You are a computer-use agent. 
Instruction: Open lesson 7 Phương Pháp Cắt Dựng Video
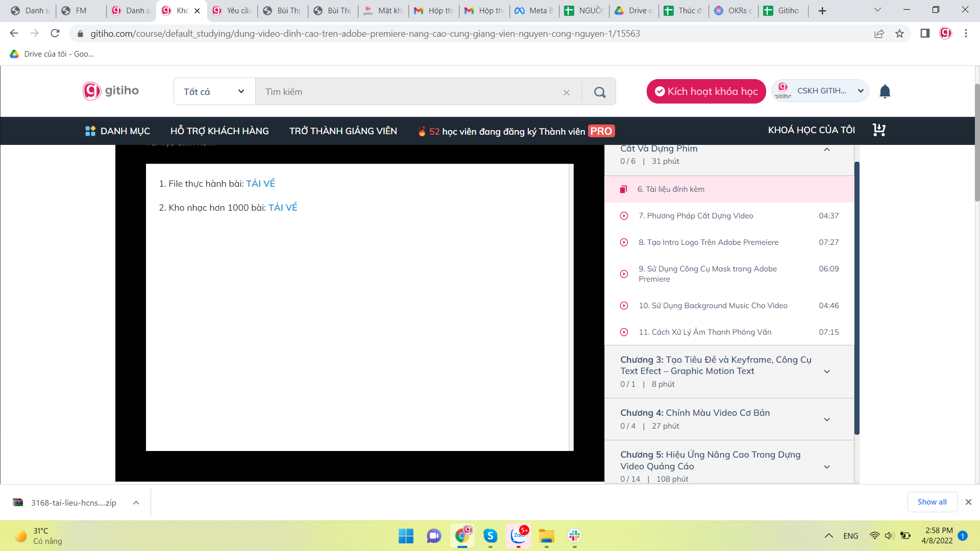click(x=729, y=216)
